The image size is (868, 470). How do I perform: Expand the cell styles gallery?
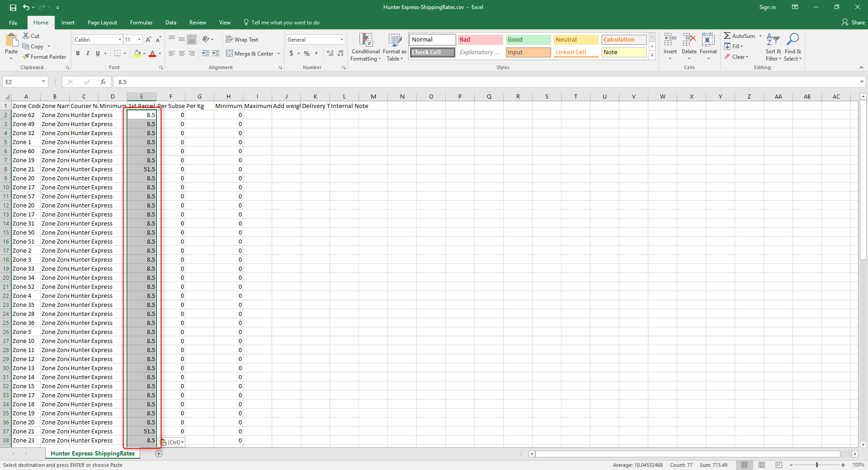point(652,56)
